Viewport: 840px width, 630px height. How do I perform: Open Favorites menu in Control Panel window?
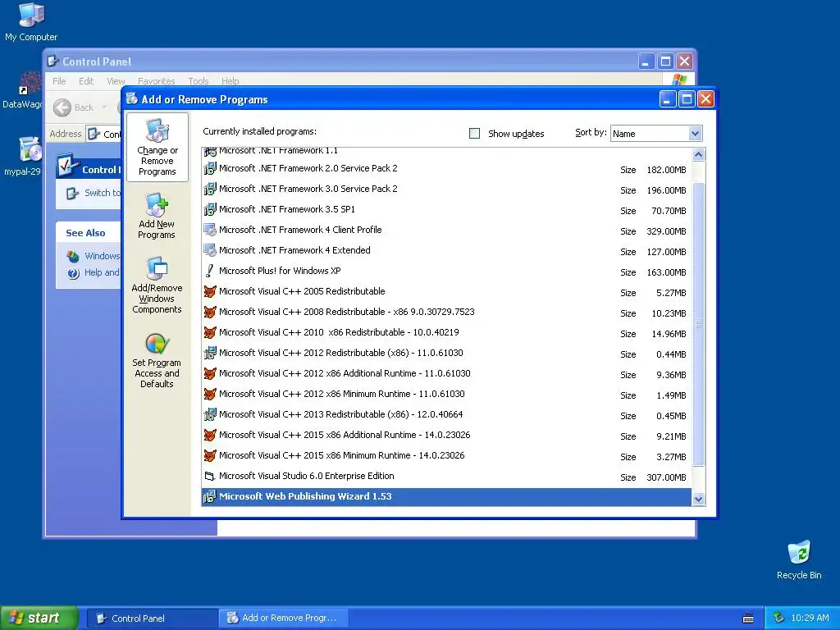(156, 81)
